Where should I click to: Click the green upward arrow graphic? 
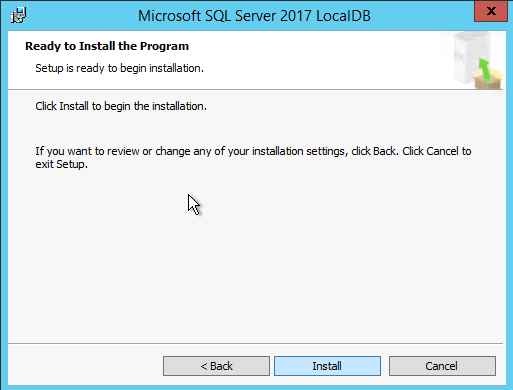click(484, 69)
